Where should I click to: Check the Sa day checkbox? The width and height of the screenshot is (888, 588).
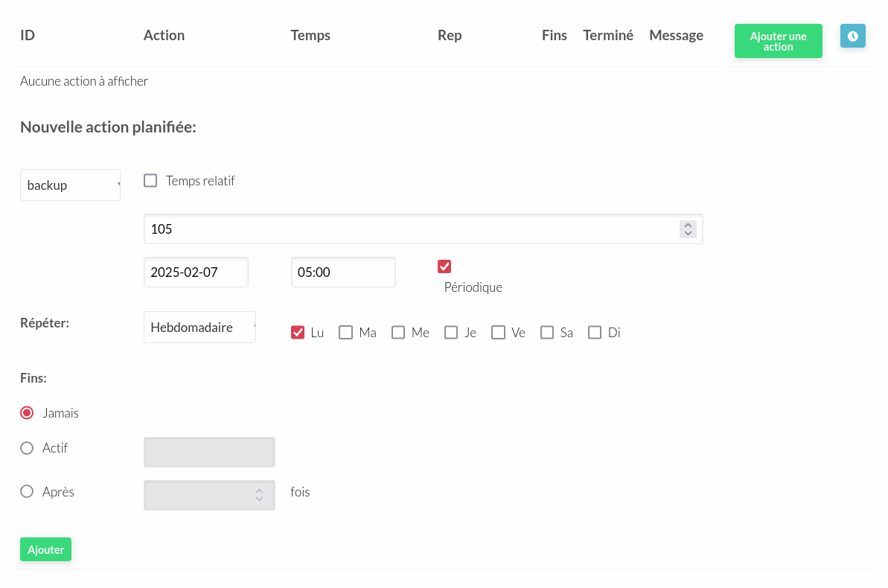[546, 332]
